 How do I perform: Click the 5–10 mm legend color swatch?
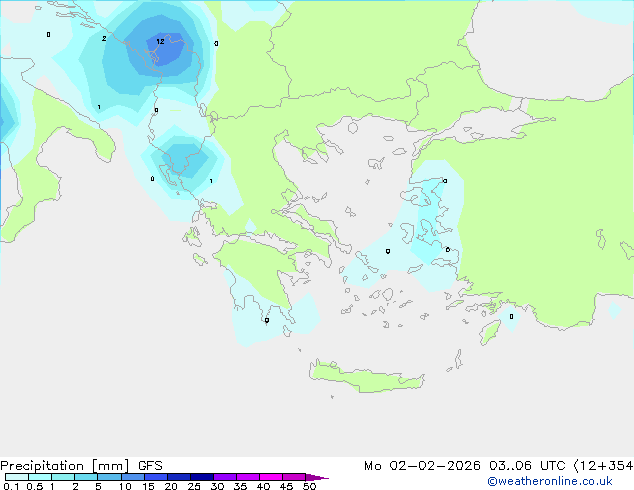109,477
